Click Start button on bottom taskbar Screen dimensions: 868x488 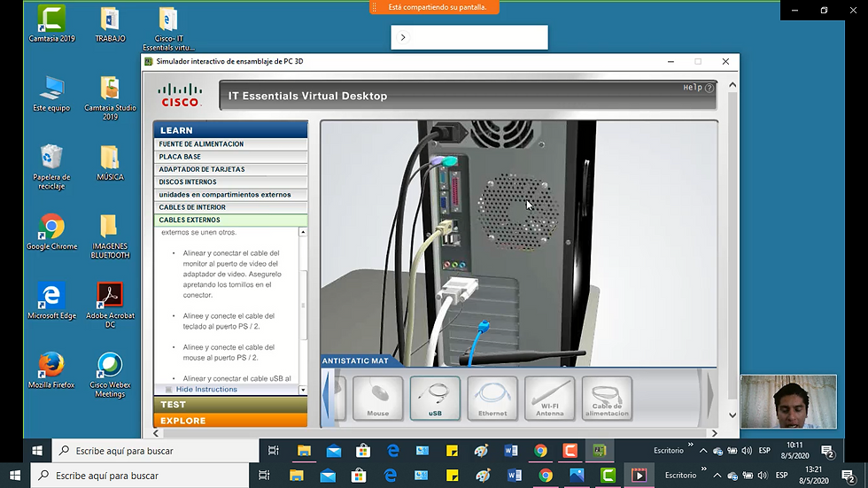(15, 476)
